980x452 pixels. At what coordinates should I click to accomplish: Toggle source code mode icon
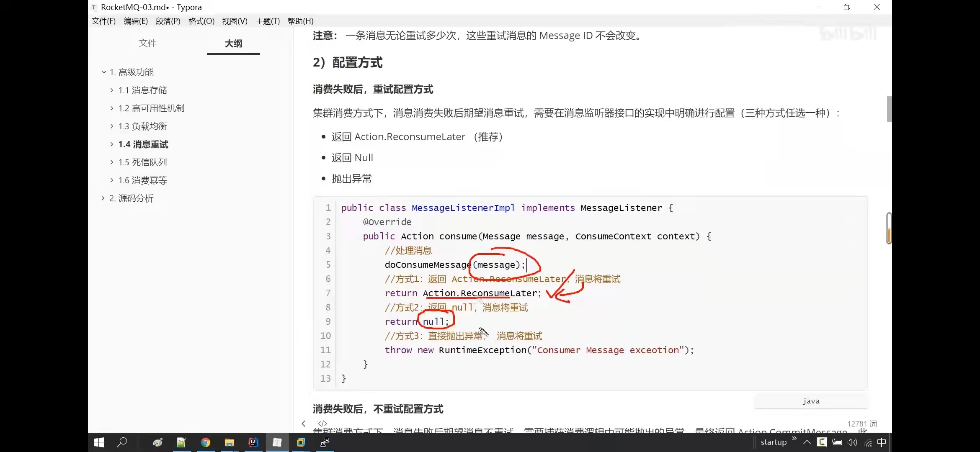[322, 424]
